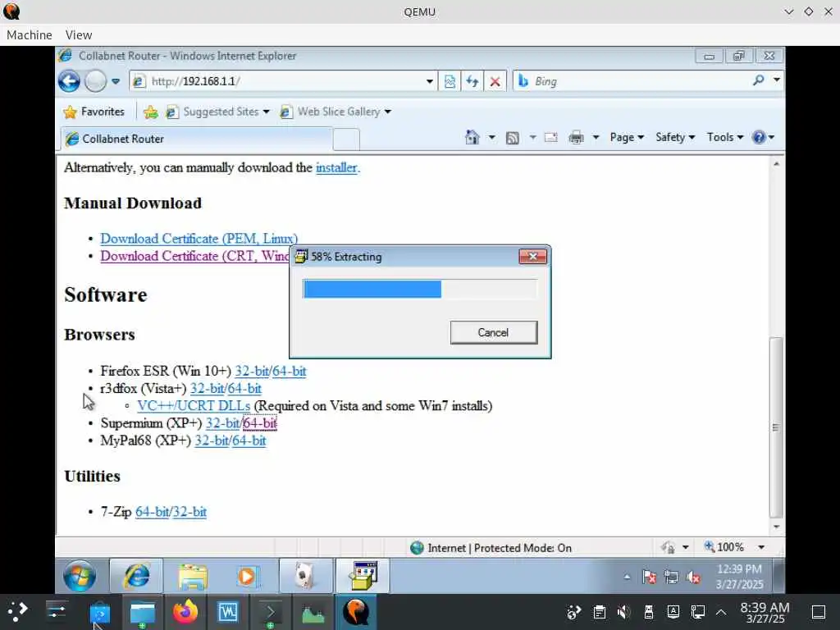This screenshot has height=630, width=840.
Task: Expand the address bar URL history dropdown
Action: pyautogui.click(x=430, y=81)
